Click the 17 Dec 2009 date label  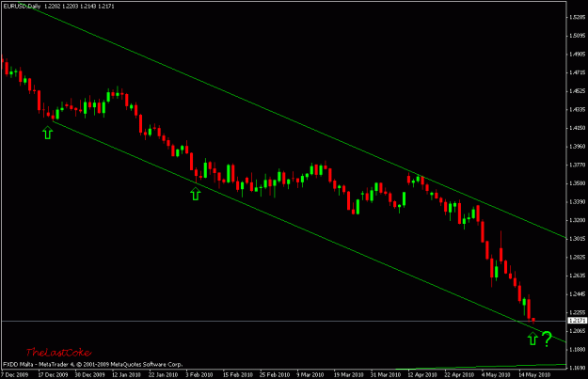point(53,374)
